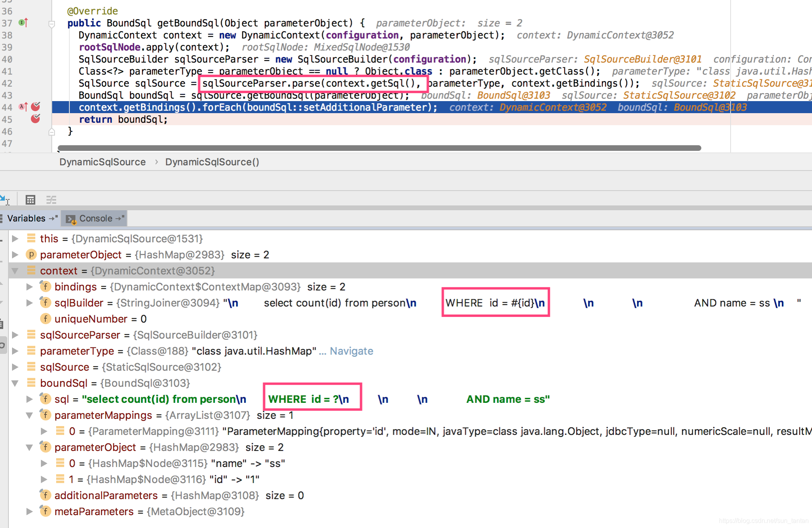
Task: Click the @Override annotation on line 36
Action: tap(93, 11)
